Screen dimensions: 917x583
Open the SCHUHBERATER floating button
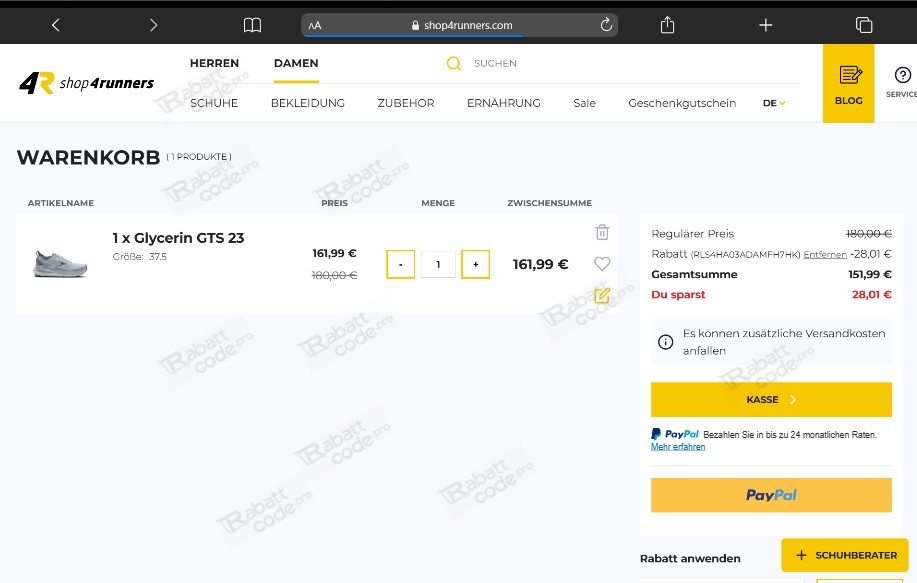pos(845,556)
